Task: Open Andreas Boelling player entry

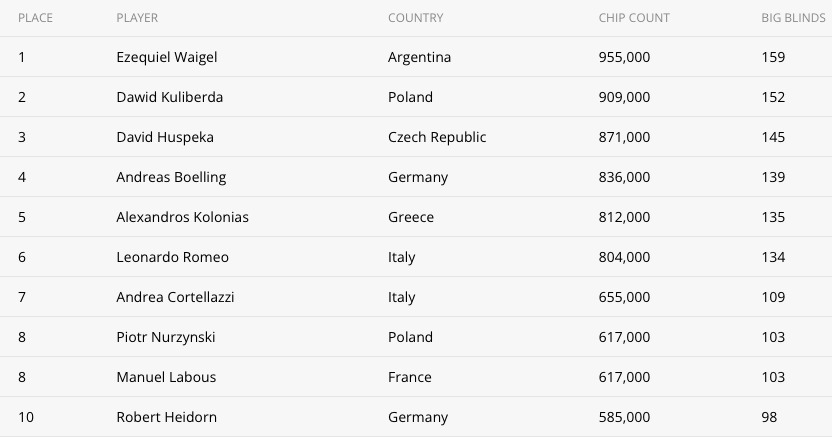Action: pyautogui.click(x=171, y=177)
